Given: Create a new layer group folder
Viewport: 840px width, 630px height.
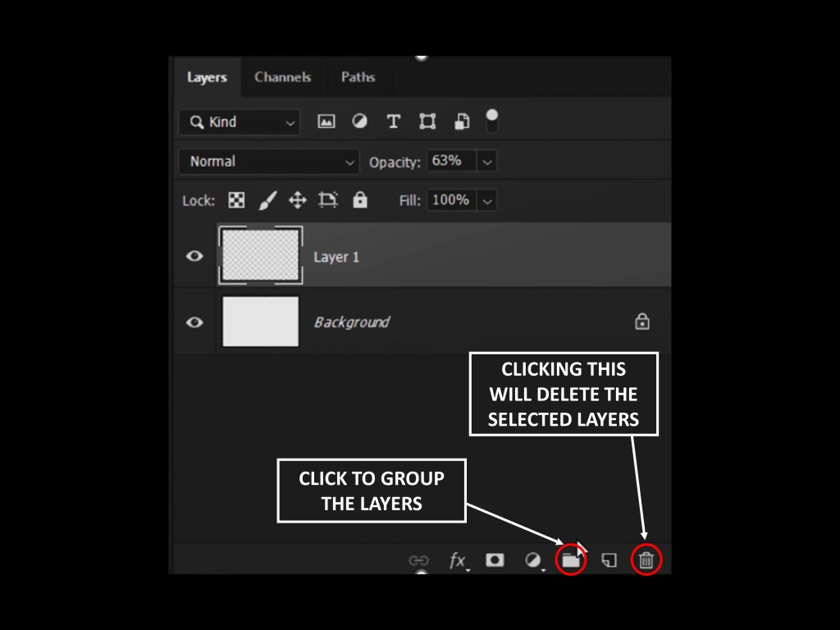Looking at the screenshot, I should coord(571,560).
